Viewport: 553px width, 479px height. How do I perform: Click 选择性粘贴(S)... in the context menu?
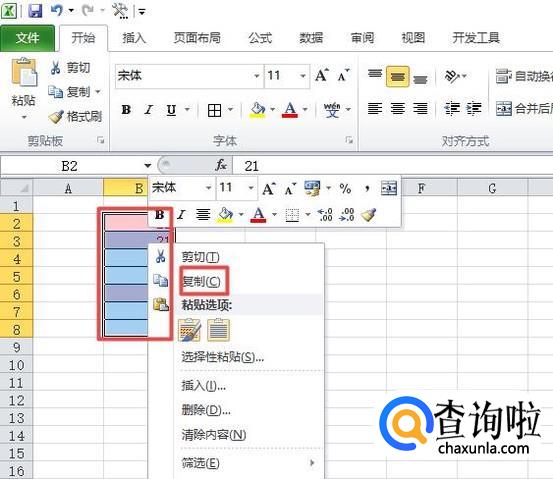point(223,357)
